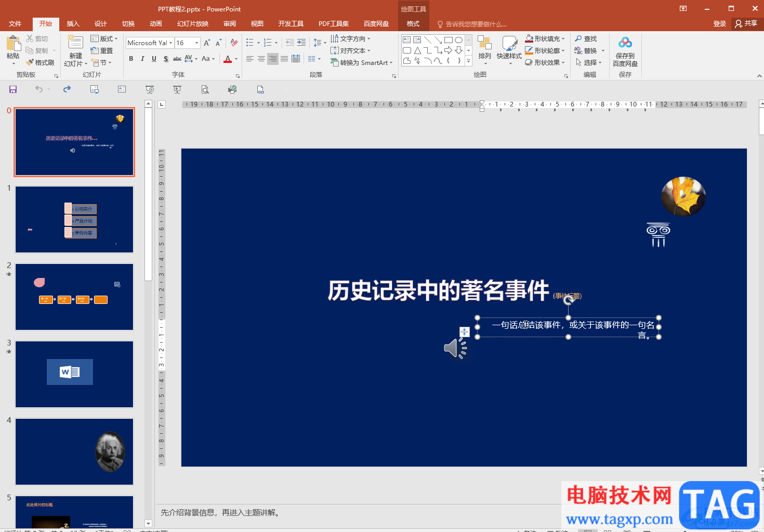Click the Tell me what you want search box
Screen dimensions: 764x532
tap(472, 24)
